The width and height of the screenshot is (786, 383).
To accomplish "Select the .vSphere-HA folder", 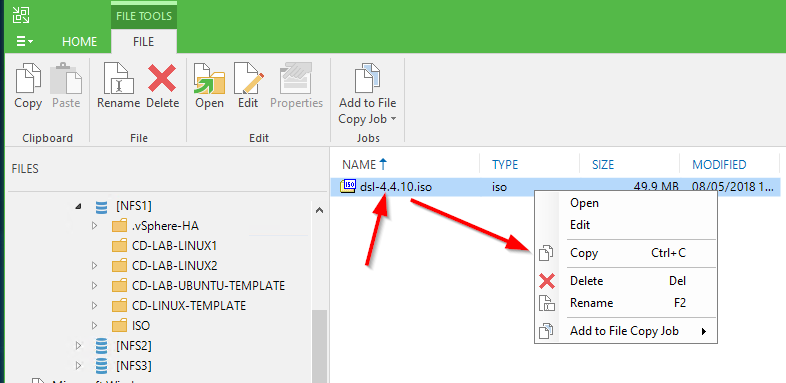I will click(165, 226).
